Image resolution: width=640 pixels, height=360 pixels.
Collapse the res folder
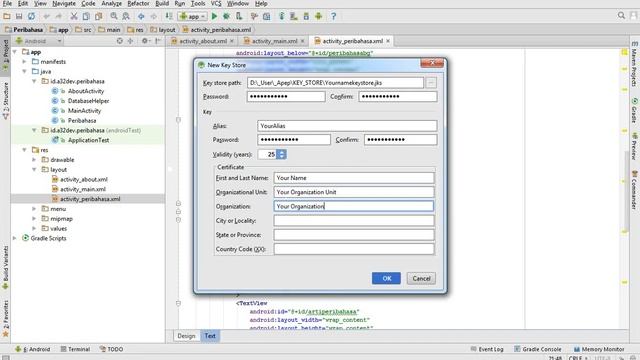pos(25,150)
